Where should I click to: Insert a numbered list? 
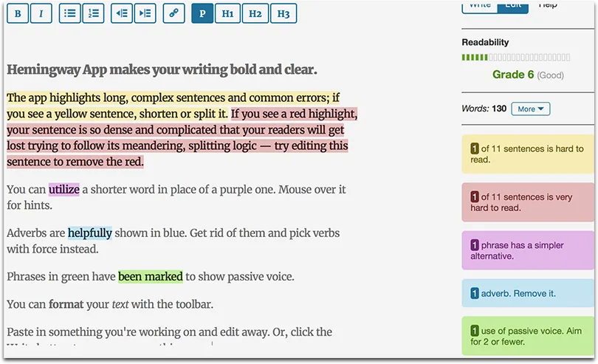(x=94, y=13)
